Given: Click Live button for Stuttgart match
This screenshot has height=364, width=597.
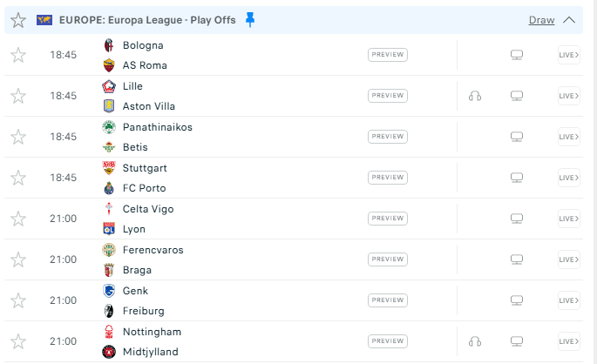Looking at the screenshot, I should (568, 178).
